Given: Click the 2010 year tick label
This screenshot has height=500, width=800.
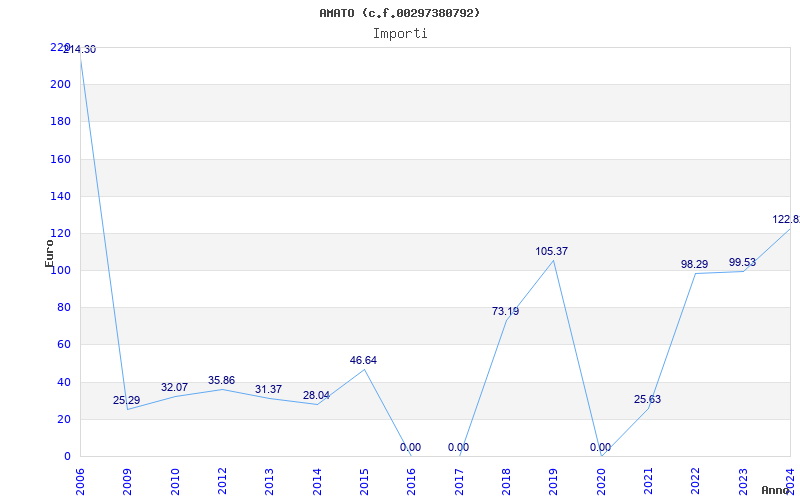Looking at the screenshot, I should [x=175, y=481].
